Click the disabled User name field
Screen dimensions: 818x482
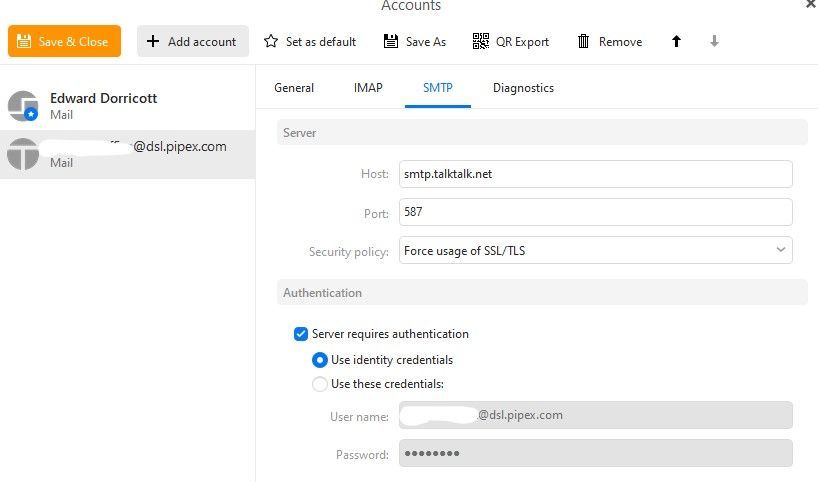596,415
